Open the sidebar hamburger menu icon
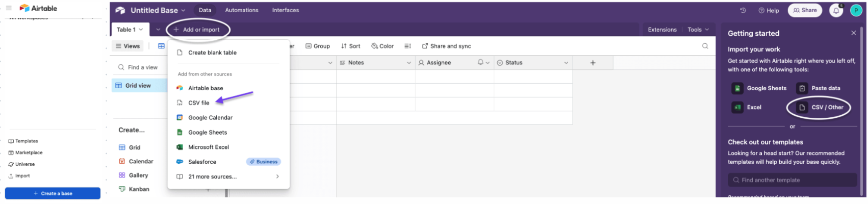This screenshot has height=204, width=868. (9, 8)
